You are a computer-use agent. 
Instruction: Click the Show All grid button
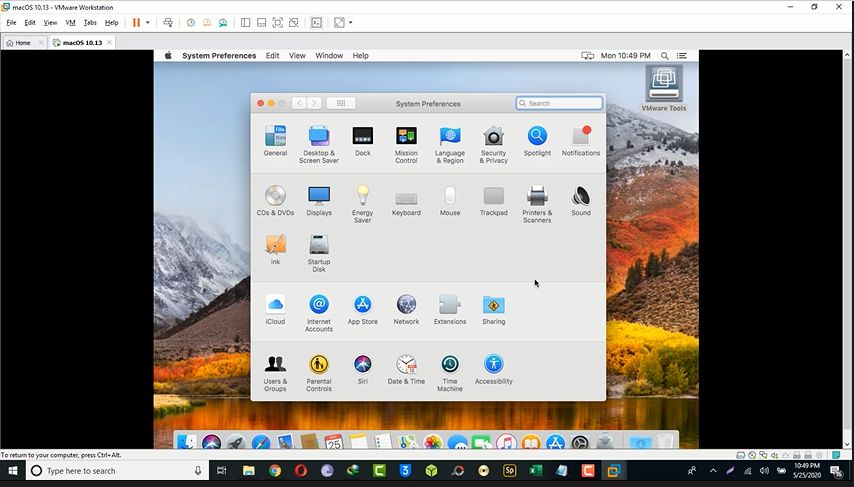click(341, 103)
